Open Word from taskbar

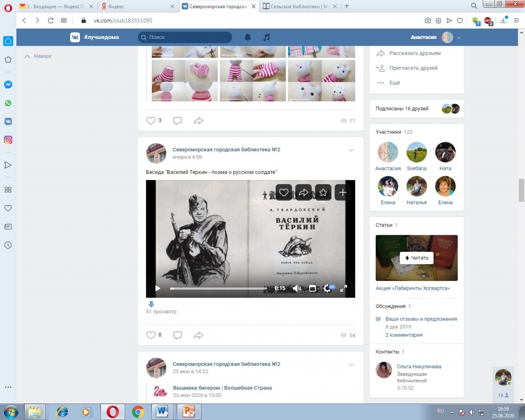163,412
